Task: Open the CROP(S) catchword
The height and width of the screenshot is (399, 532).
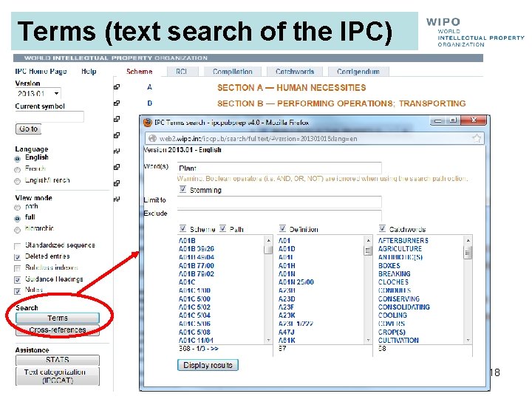Action: [392, 332]
